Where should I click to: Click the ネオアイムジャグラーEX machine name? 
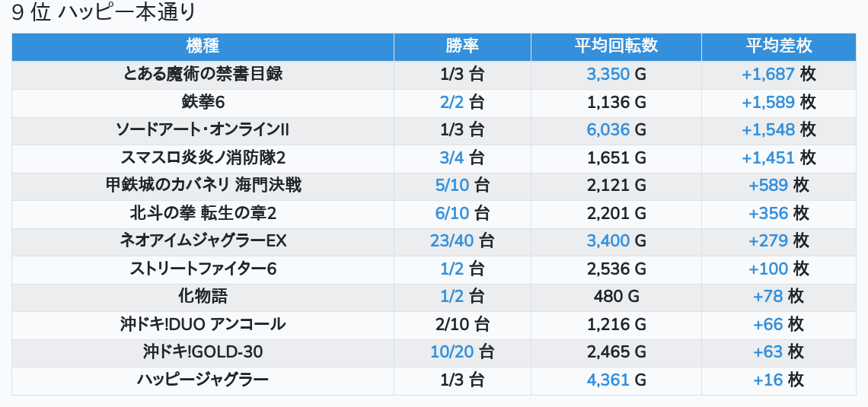[203, 240]
